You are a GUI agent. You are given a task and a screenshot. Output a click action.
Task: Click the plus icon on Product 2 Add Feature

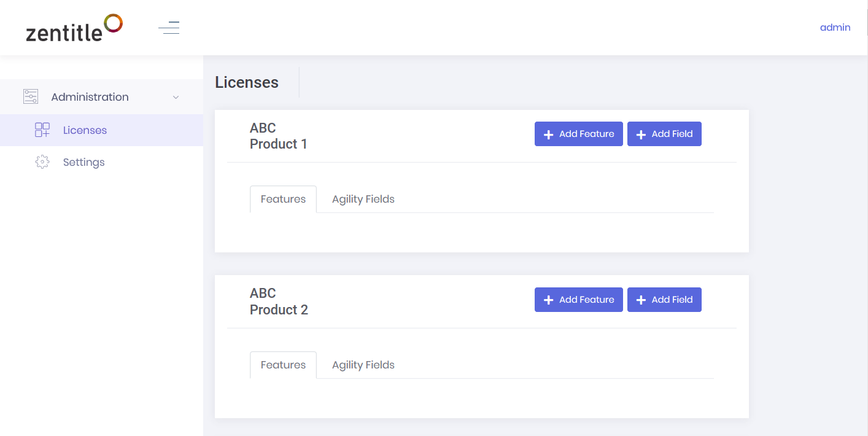(548, 300)
